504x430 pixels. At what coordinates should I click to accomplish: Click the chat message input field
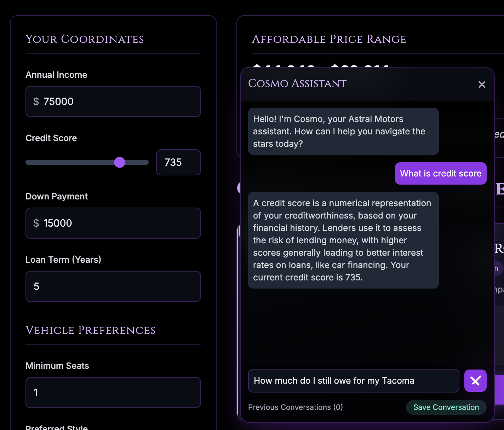pos(353,381)
